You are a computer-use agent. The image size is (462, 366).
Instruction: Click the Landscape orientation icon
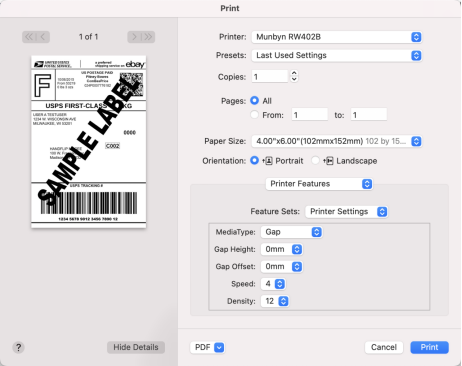click(328, 161)
